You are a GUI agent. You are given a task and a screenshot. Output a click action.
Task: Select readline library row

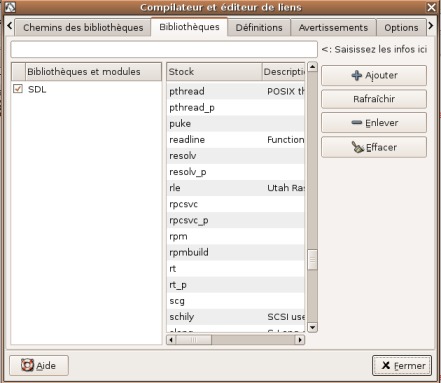pyautogui.click(x=236, y=140)
